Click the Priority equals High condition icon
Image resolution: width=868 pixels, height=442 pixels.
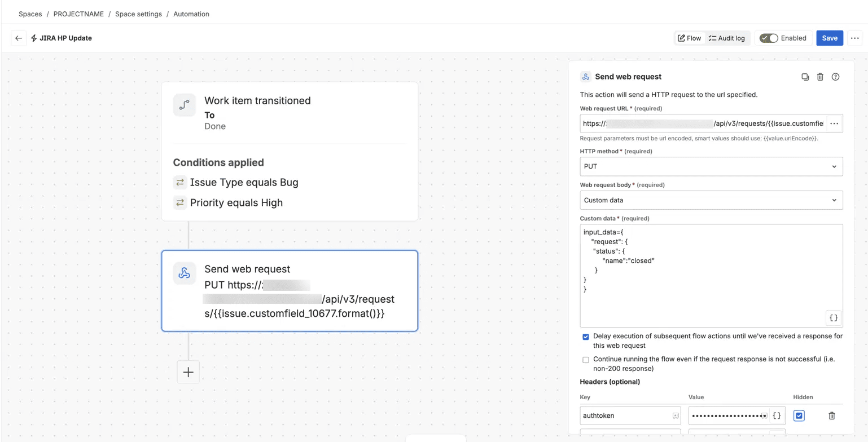180,203
